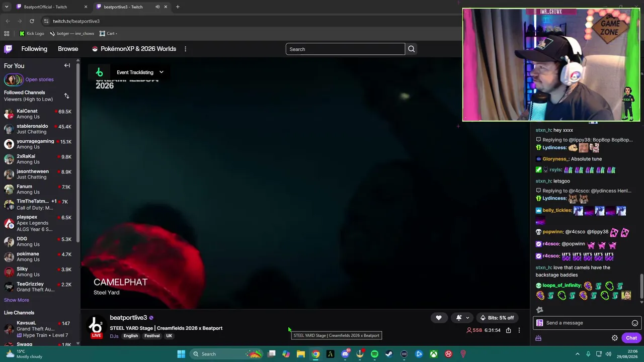The height and width of the screenshot is (362, 644).
Task: View site information for twitch.tv
Action: click(x=46, y=21)
